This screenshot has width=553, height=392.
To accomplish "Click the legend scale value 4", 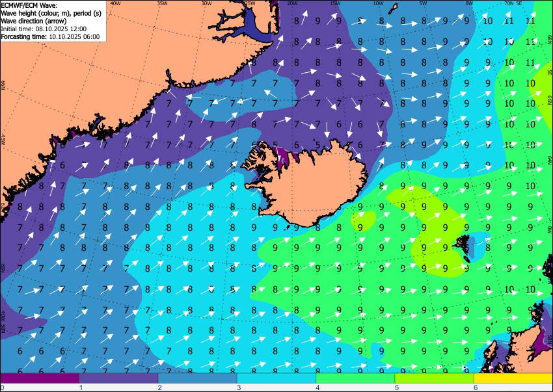I will coord(317,387).
